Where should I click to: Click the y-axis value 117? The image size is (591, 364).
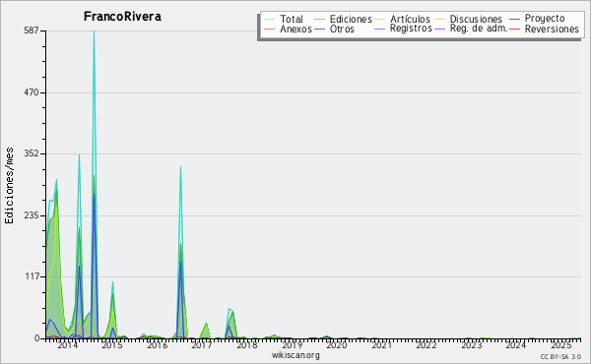point(33,276)
